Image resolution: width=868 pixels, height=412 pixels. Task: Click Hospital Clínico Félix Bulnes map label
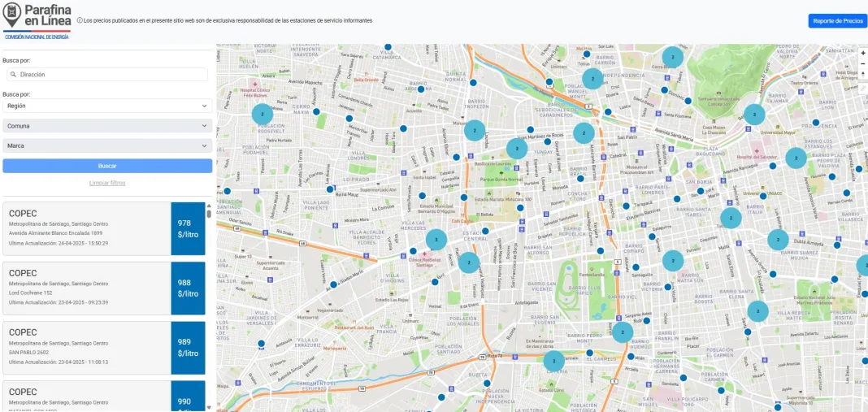255,93
